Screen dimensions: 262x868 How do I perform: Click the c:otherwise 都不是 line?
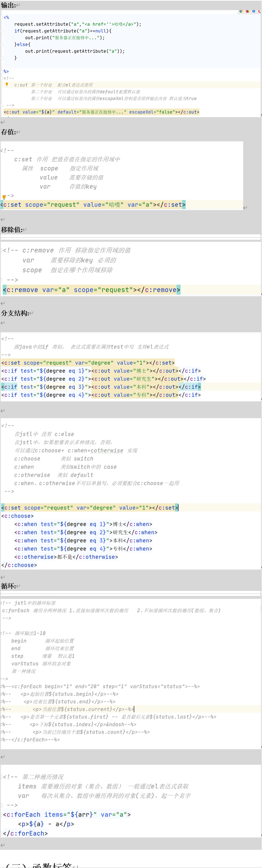pyautogui.click(x=66, y=557)
